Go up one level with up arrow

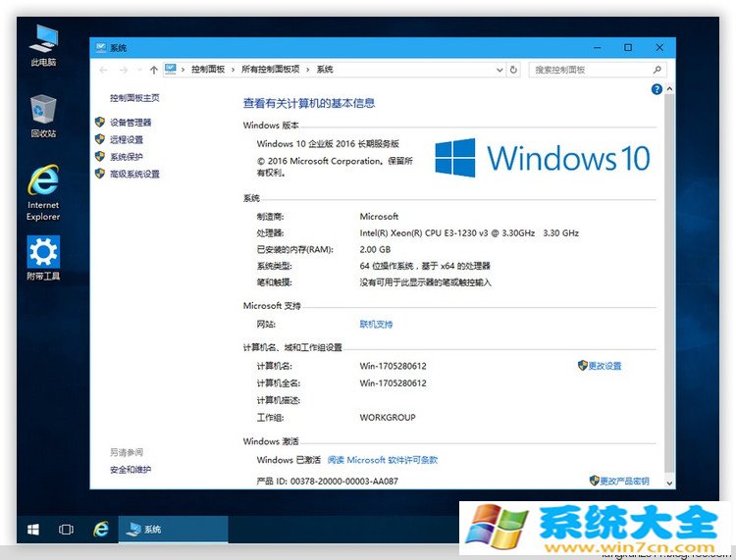coord(154,70)
